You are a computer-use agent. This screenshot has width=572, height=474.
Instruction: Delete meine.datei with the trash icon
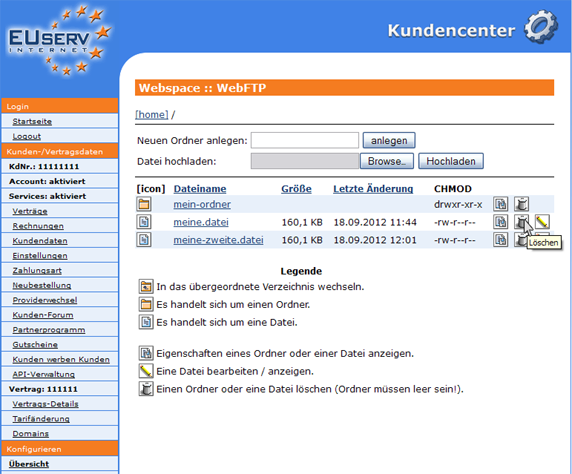521,222
